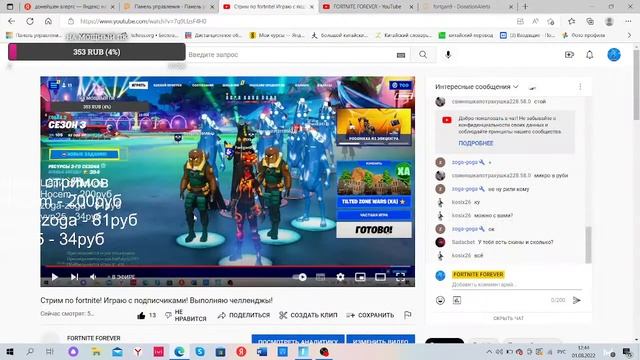Show more bookmarks chevron
640x360 pixels.
click(x=629, y=36)
